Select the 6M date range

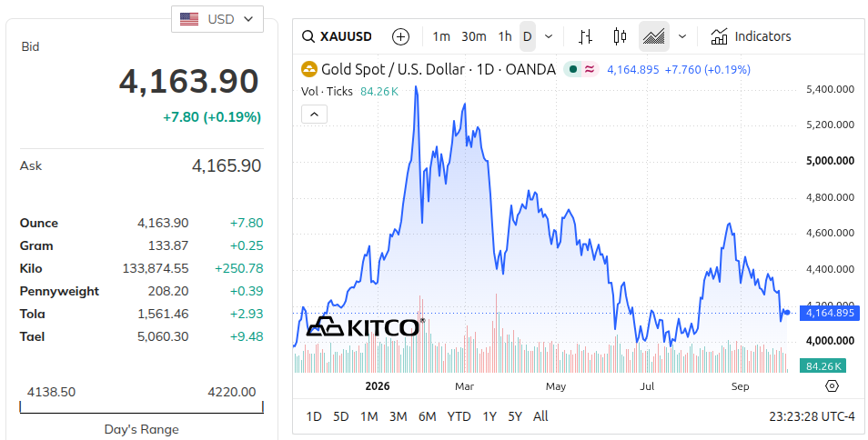tap(427, 416)
